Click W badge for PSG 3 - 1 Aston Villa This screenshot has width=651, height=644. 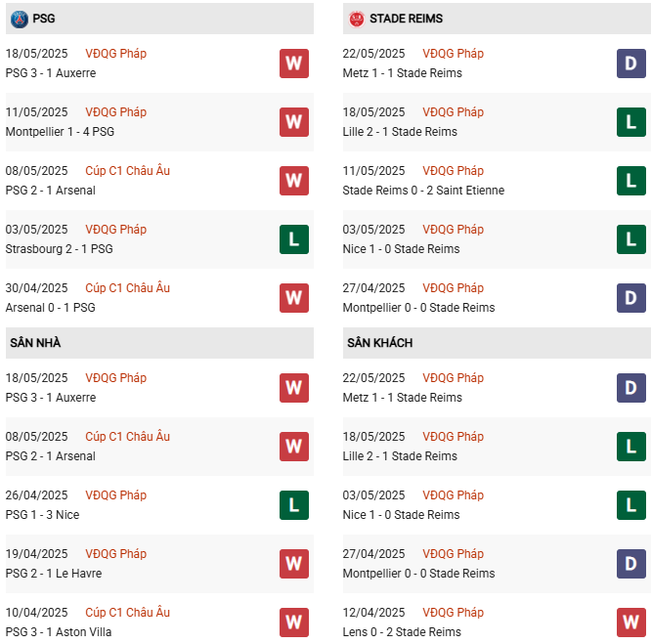[293, 623]
